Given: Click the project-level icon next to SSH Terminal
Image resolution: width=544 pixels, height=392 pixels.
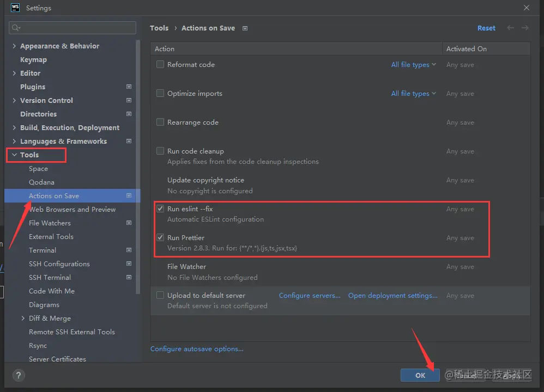Looking at the screenshot, I should click(129, 277).
